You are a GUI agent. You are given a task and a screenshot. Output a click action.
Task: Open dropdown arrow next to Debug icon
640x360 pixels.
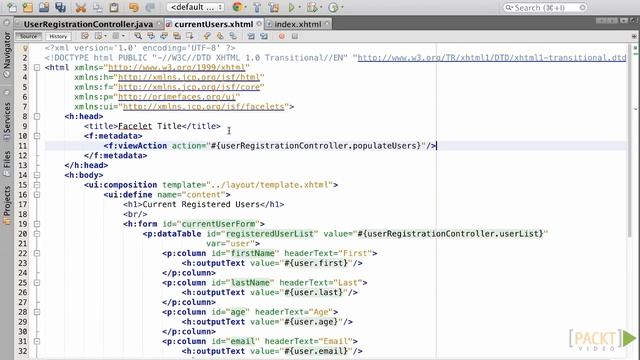(x=321, y=7)
